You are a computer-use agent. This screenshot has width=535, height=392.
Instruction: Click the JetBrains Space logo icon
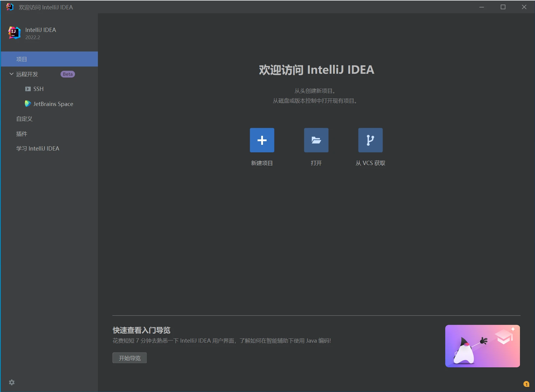28,104
